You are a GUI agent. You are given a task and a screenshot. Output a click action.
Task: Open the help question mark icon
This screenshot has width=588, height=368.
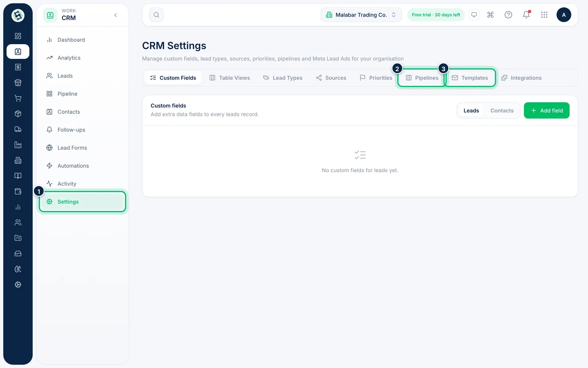pyautogui.click(x=508, y=15)
